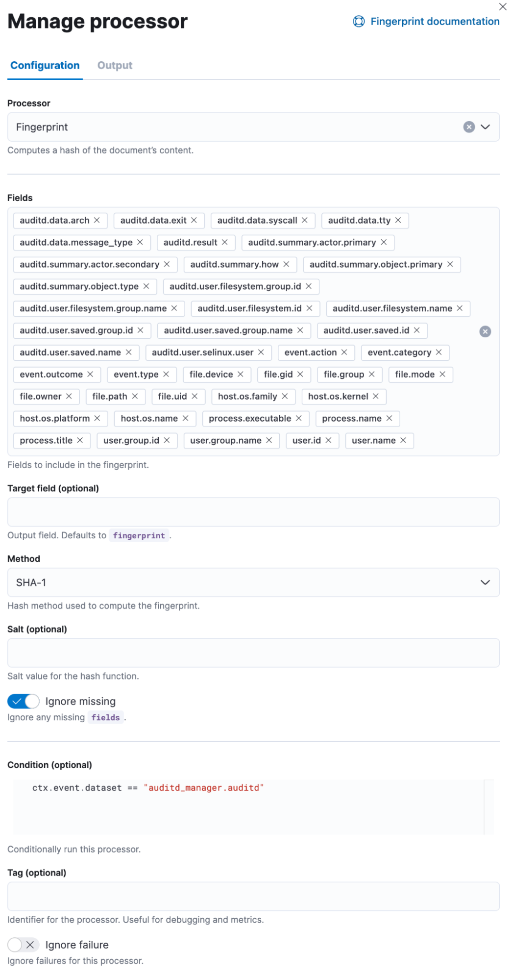This screenshot has height=980, width=511.
Task: Expand the Processor type dropdown
Action: tap(485, 127)
